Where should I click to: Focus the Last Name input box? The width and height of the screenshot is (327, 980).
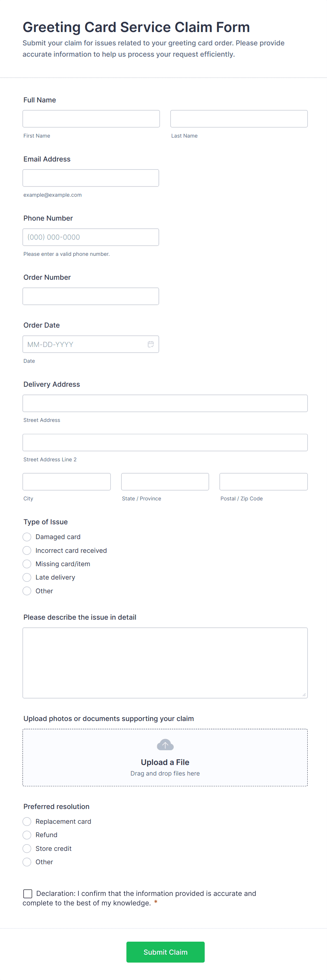click(239, 119)
